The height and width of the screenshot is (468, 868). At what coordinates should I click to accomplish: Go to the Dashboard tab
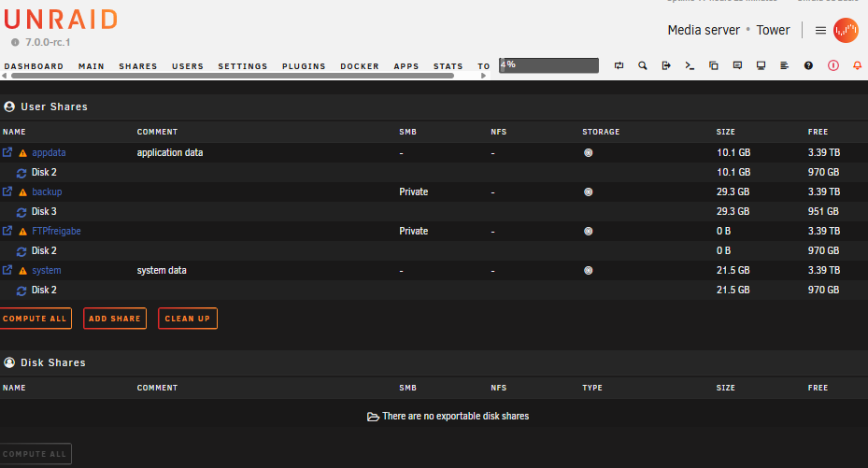[x=34, y=66]
